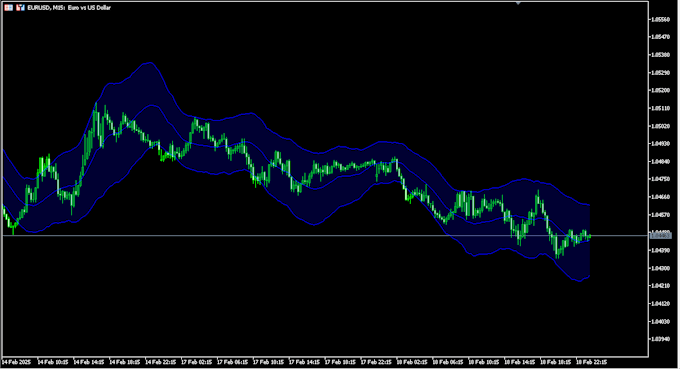Click the 17 Feb 18:15 time label
680x369 pixels.
340,362
